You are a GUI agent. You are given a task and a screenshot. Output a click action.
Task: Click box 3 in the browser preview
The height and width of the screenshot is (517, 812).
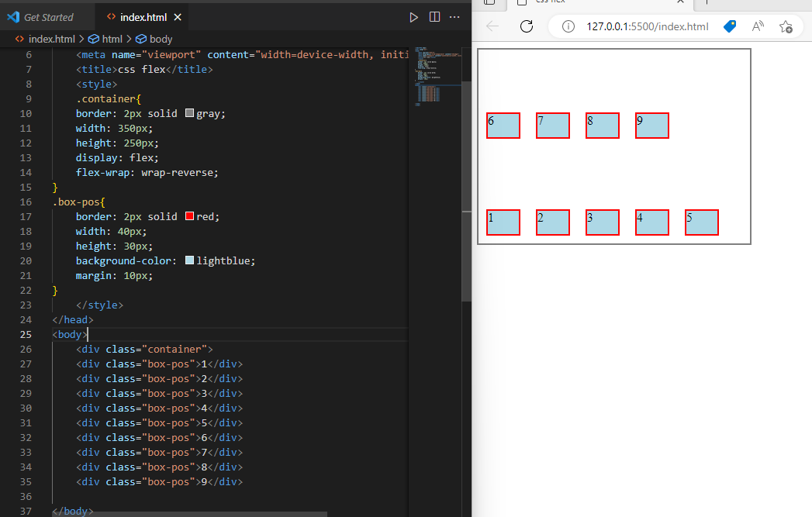coord(603,222)
